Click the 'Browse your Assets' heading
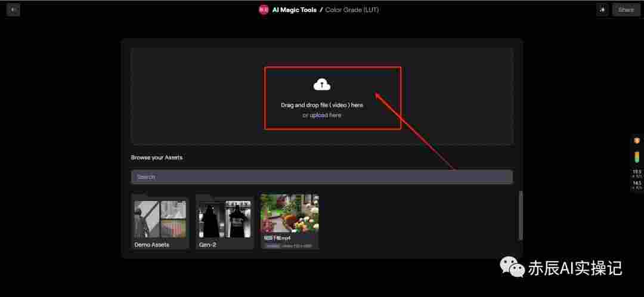 tap(157, 157)
